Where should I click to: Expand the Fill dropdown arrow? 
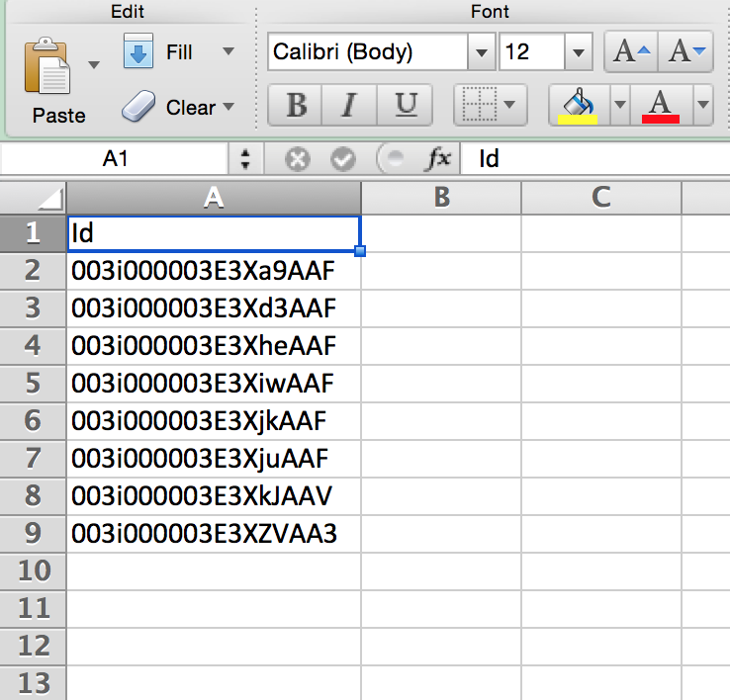click(228, 50)
